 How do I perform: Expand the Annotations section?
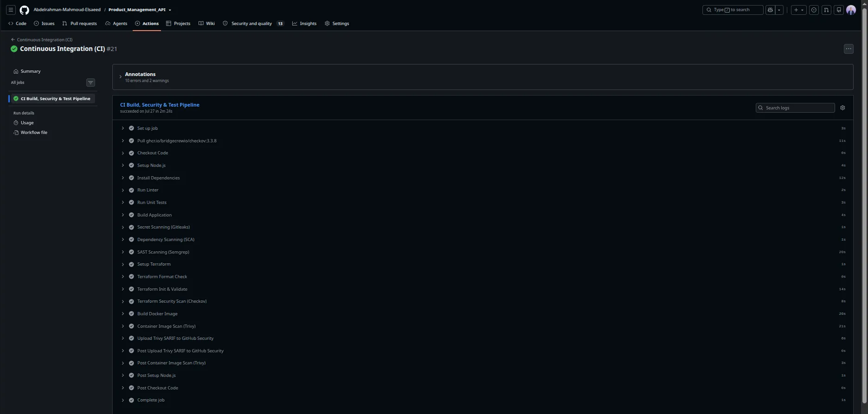120,77
